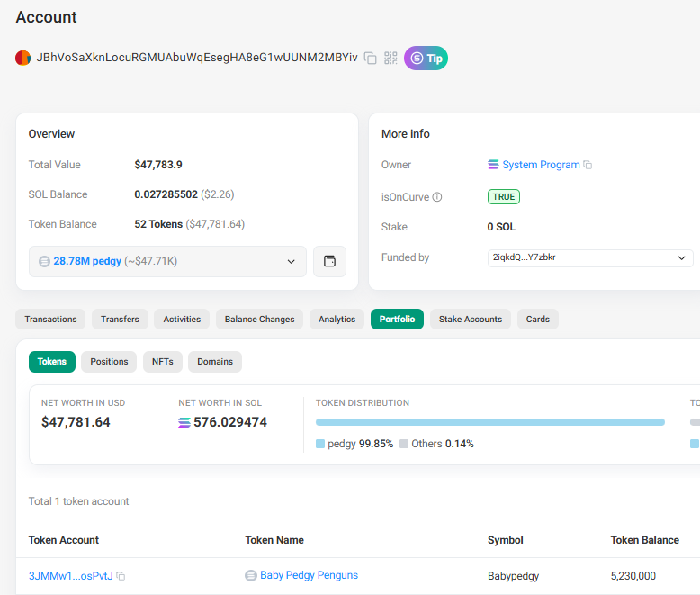Copy the 3JMMw1...osPvtJ token account address

tap(121, 576)
